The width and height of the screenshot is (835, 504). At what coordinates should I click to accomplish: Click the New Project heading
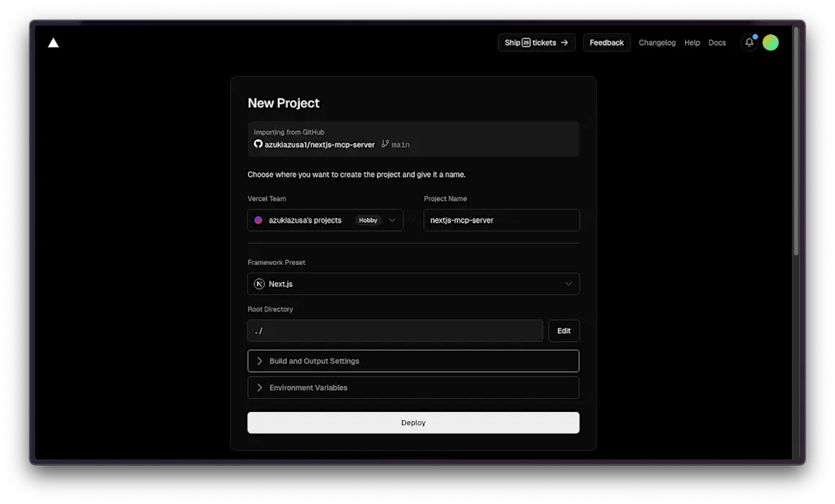point(283,104)
